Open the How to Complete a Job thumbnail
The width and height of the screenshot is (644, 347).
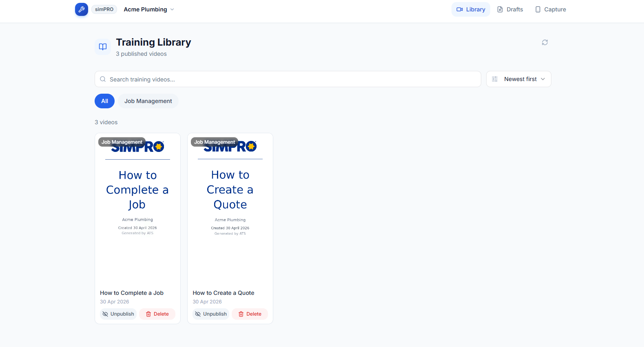137,209
